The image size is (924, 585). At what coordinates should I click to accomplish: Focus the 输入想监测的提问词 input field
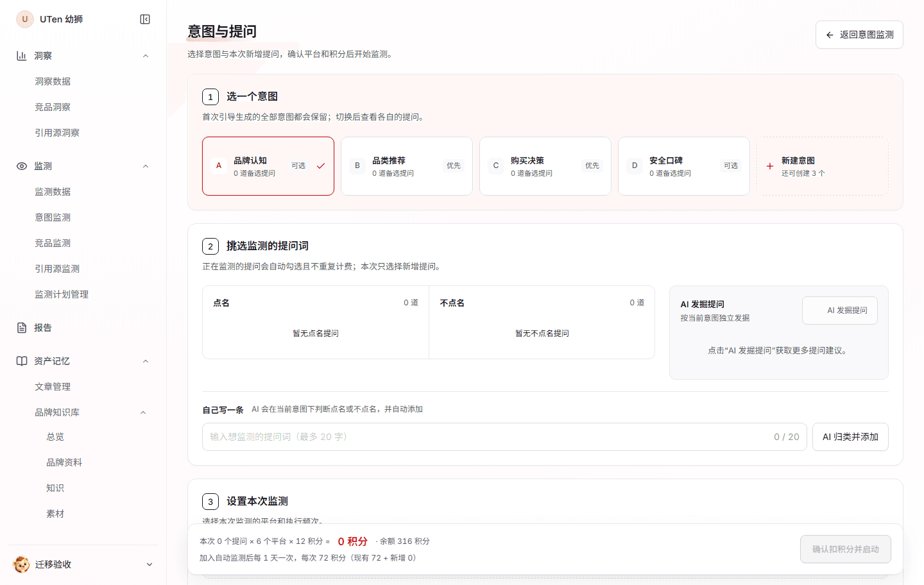(504, 437)
